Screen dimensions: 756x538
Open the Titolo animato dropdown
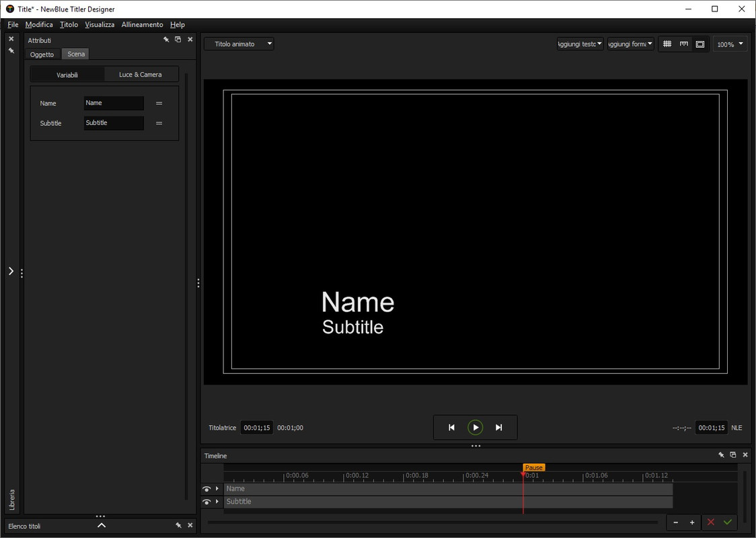239,44
